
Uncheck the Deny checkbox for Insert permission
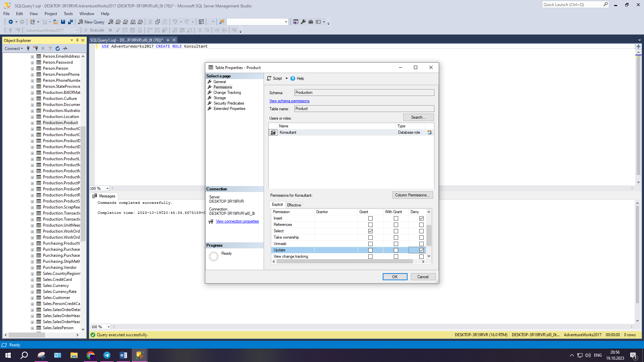click(421, 219)
